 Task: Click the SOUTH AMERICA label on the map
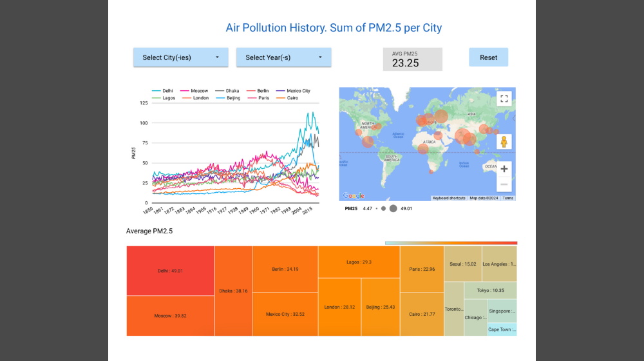[x=392, y=158]
